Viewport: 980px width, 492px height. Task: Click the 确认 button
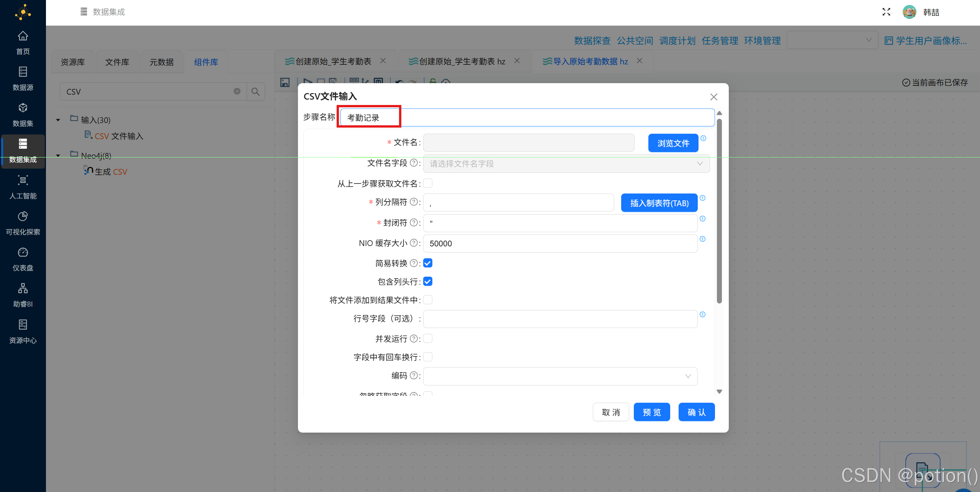[697, 412]
